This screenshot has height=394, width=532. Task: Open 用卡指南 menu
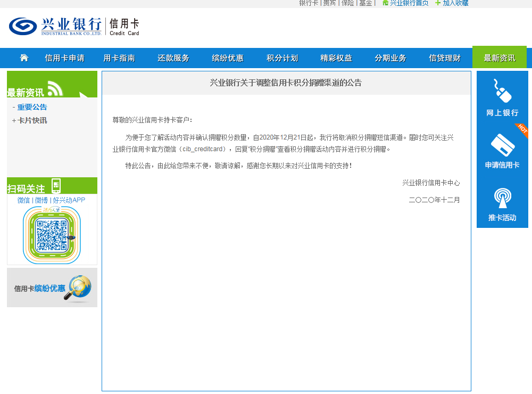(119, 58)
